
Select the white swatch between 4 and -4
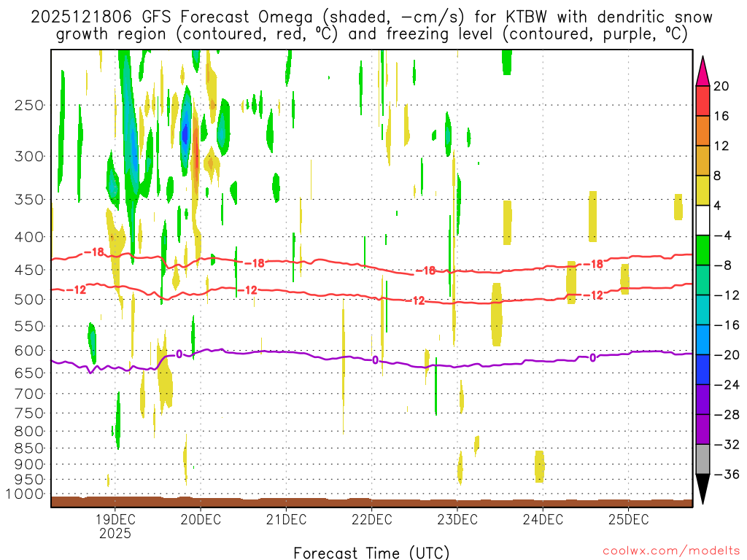(703, 220)
